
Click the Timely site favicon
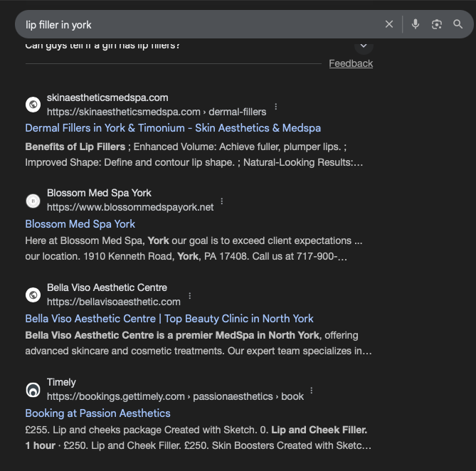click(x=33, y=390)
